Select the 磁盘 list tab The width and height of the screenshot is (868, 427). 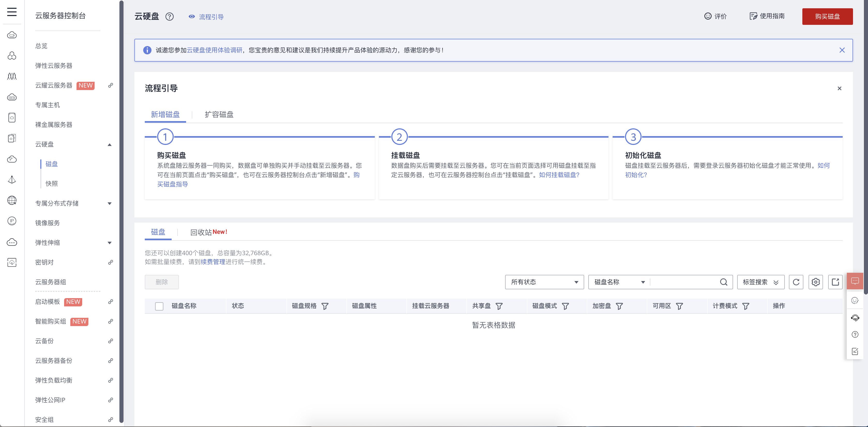coord(158,232)
